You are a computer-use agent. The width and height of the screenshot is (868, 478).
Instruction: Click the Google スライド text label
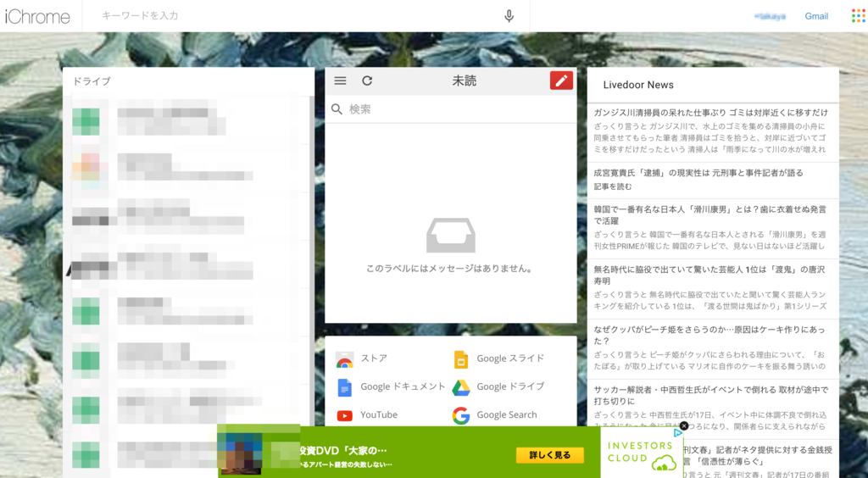pyautogui.click(x=510, y=358)
